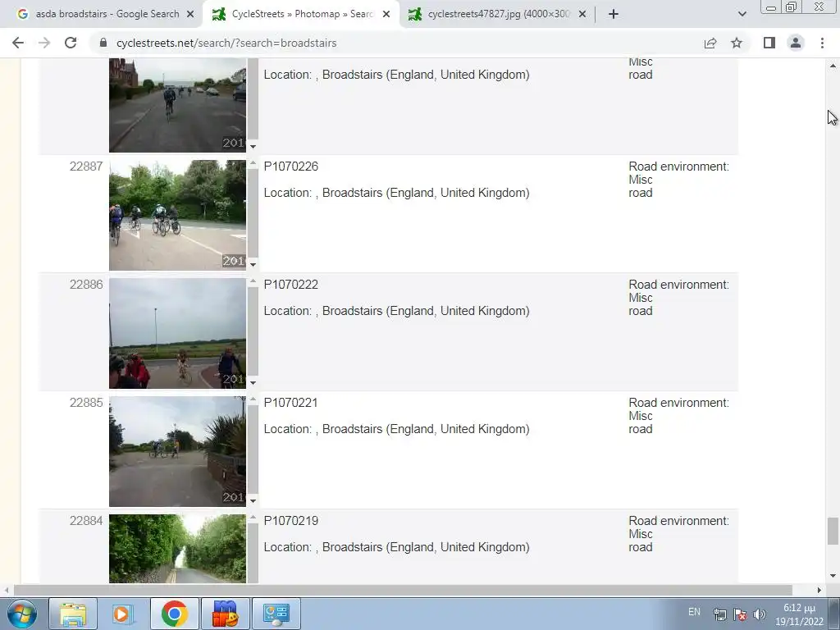Close the CycleStreets Photomap tab
The height and width of the screenshot is (630, 840).
point(386,14)
